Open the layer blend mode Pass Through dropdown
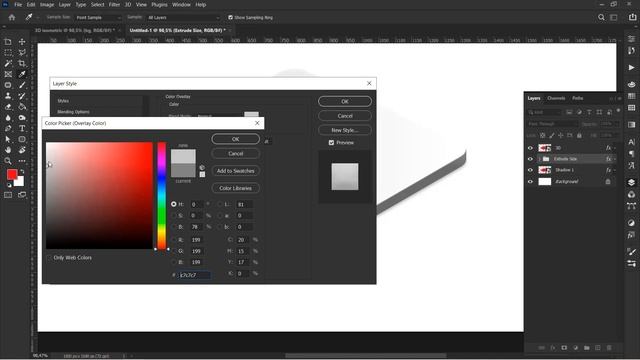The image size is (640, 360). 552,124
